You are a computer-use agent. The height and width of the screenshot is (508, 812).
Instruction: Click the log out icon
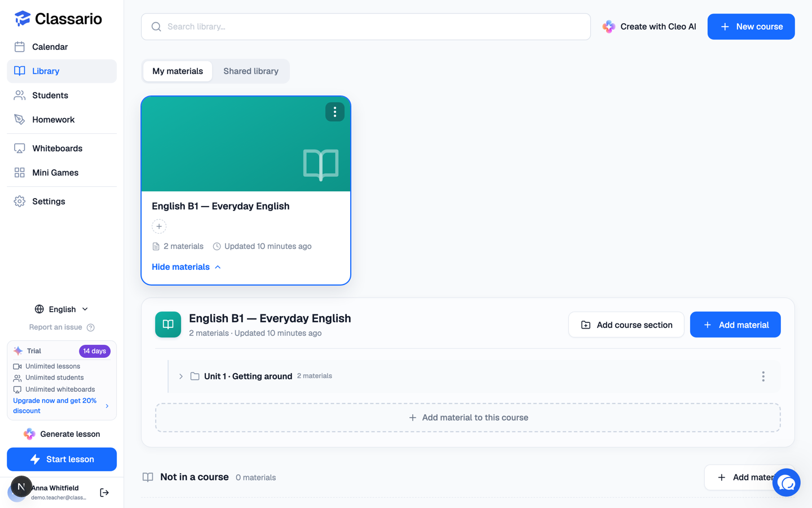[104, 493]
